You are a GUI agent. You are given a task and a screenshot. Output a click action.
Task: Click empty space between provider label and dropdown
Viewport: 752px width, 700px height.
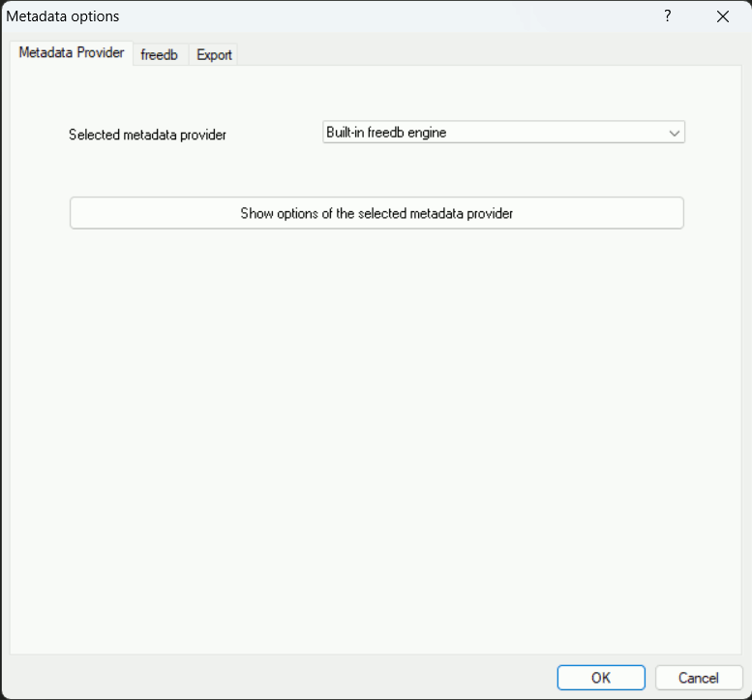274,136
